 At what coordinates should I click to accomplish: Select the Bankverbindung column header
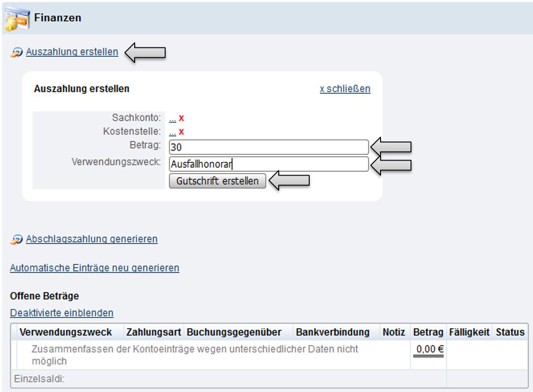pyautogui.click(x=333, y=332)
